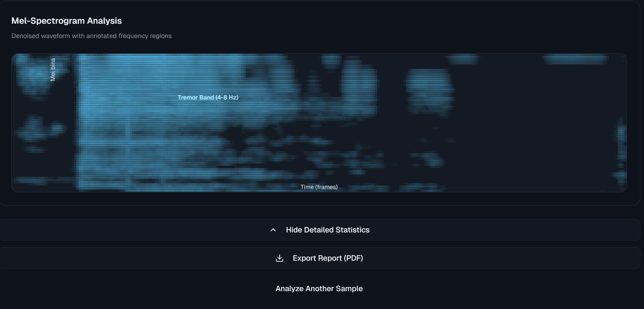Screen dimensions: 644x309
Task: Click the Denoised waveform subtitle text
Action: pyautogui.click(x=92, y=36)
